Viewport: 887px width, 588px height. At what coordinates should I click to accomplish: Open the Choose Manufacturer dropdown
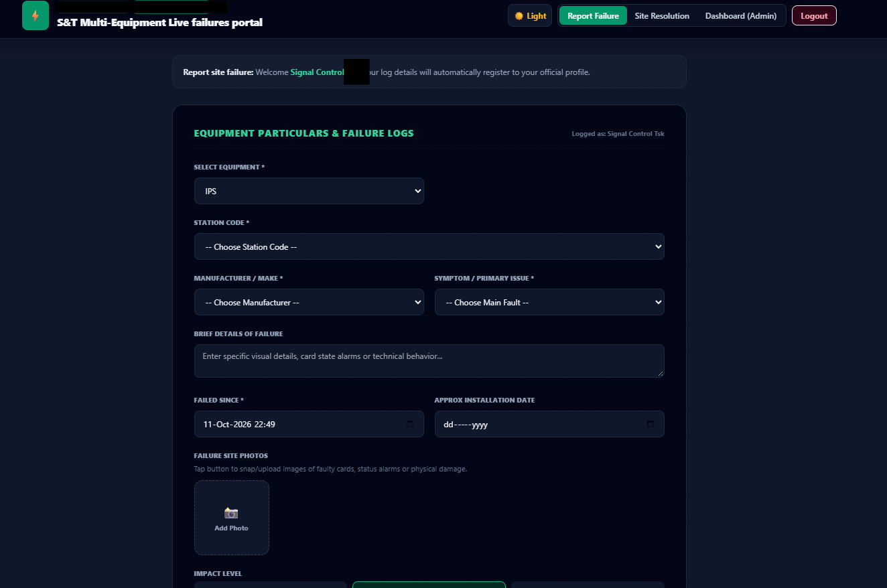309,302
